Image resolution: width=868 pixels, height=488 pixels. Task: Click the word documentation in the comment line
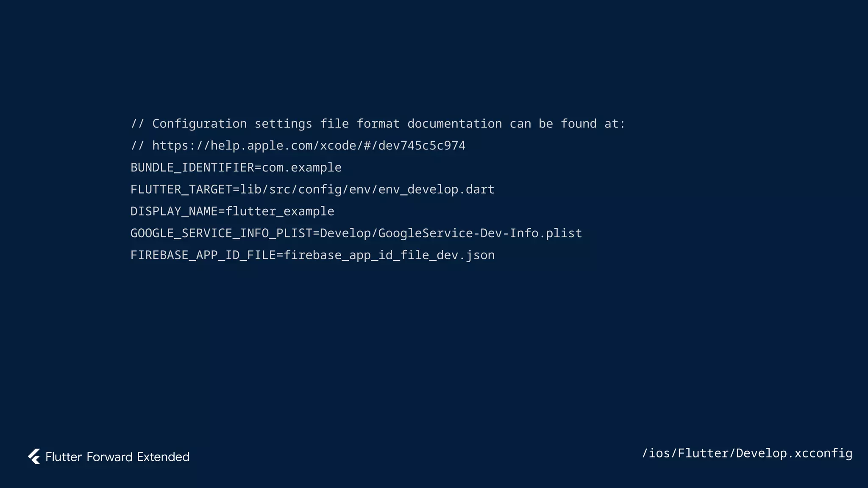pyautogui.click(x=454, y=124)
